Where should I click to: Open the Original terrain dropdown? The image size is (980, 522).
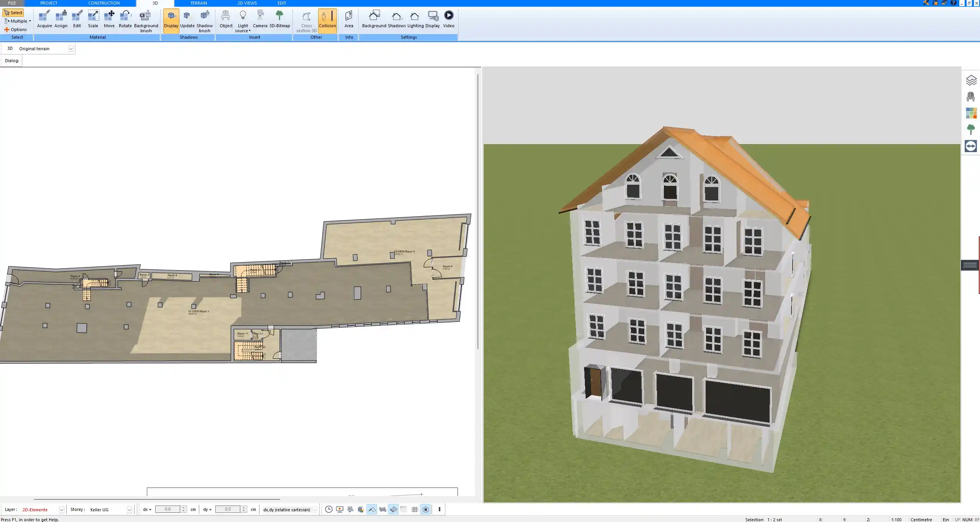71,48
